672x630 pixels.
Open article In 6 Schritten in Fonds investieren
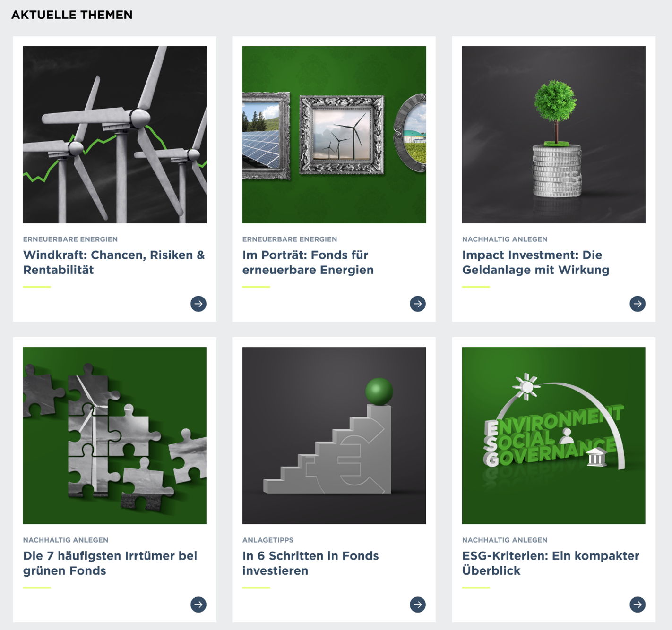click(310, 563)
